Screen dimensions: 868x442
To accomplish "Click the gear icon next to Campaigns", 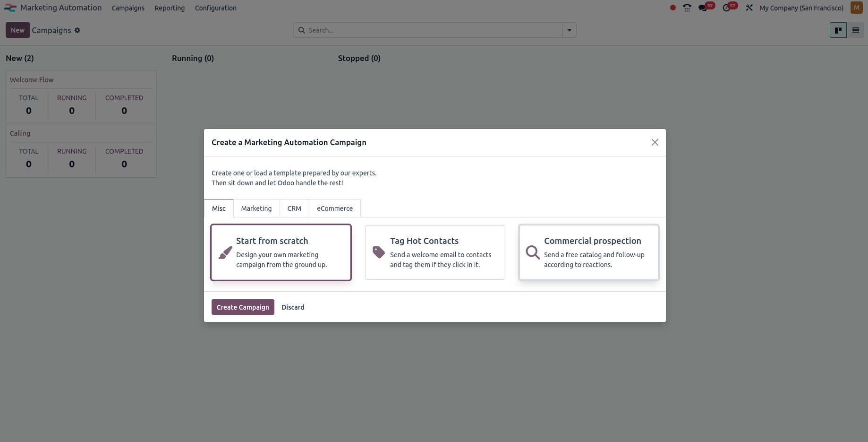I will click(77, 30).
